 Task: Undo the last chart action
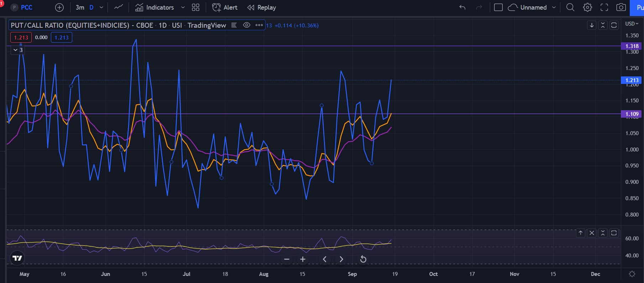click(x=462, y=7)
